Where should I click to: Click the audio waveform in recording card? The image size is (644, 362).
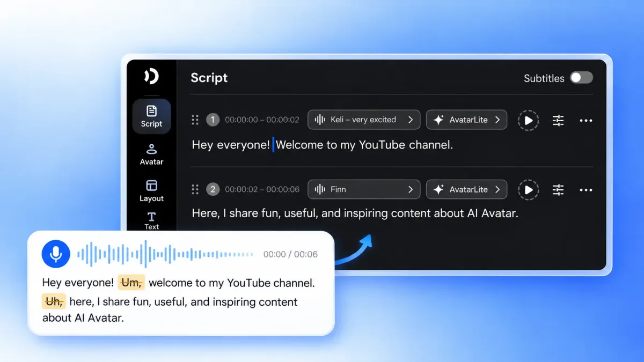point(165,254)
